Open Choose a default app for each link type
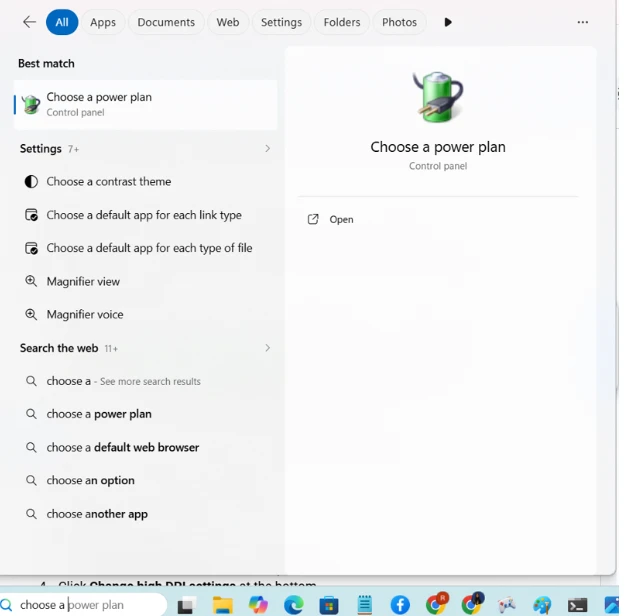 [145, 215]
